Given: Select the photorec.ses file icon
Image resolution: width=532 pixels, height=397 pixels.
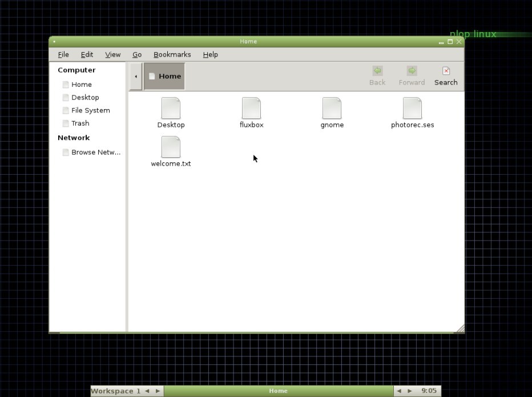Looking at the screenshot, I should pyautogui.click(x=412, y=108).
